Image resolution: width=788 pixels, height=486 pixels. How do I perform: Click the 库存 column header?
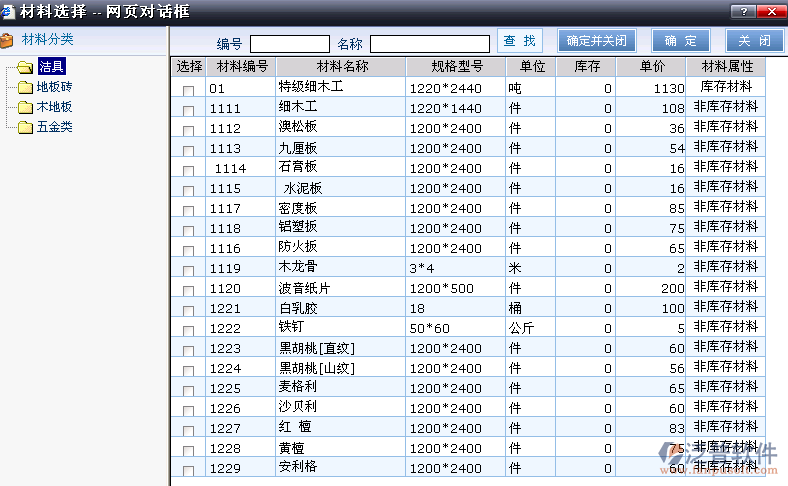click(x=586, y=66)
